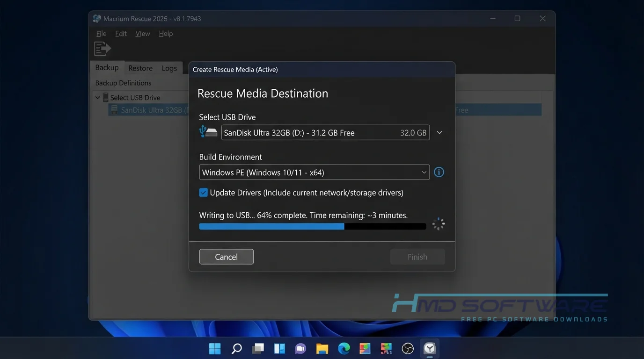Click the spinning progress indicator

pyautogui.click(x=439, y=224)
